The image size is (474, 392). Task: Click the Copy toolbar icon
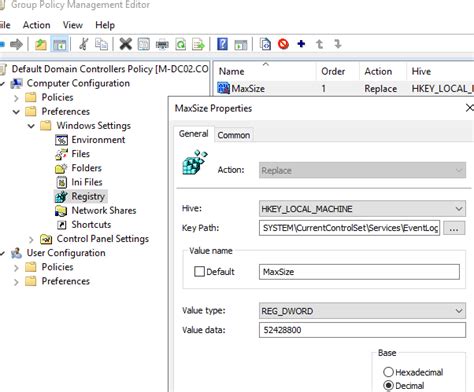(101, 44)
